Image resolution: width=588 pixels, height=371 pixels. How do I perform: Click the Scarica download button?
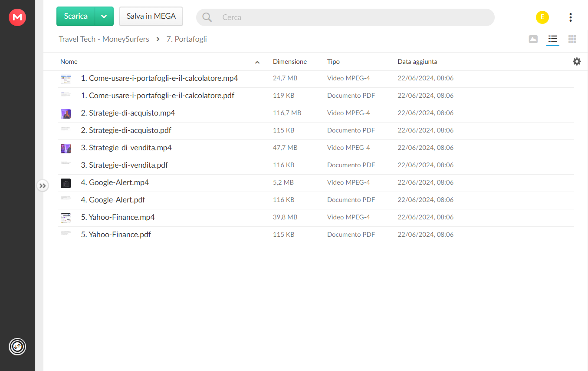click(76, 17)
